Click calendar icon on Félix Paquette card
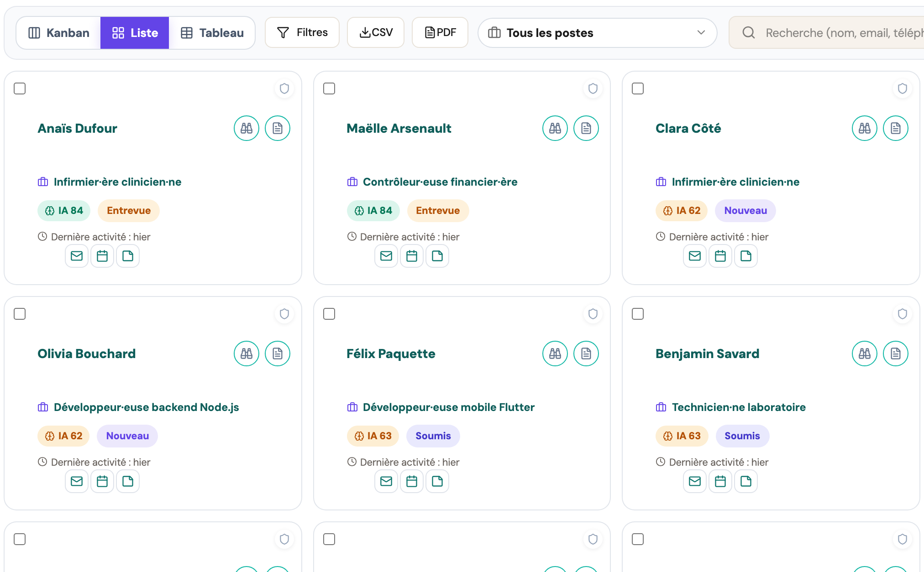Screen dimensions: 924x572 tap(412, 481)
